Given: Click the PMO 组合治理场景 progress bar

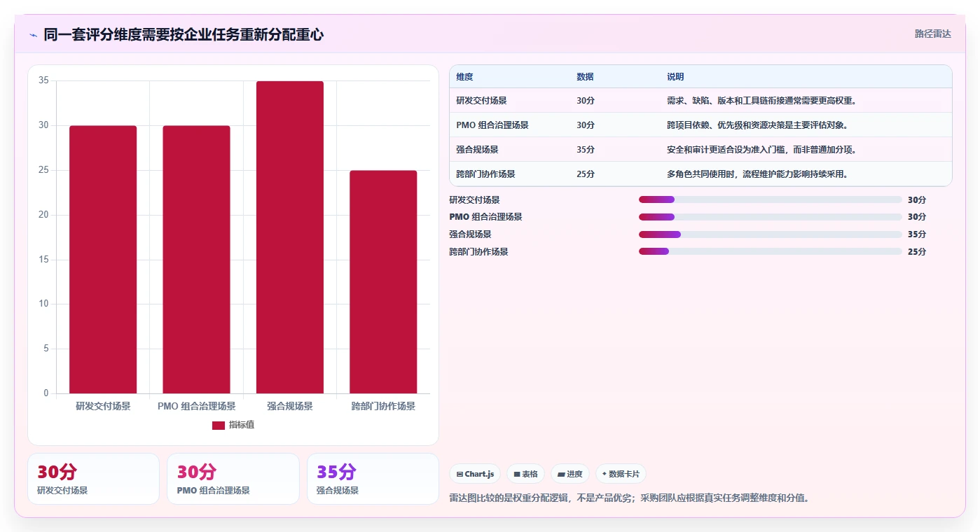Looking at the screenshot, I should 771,217.
